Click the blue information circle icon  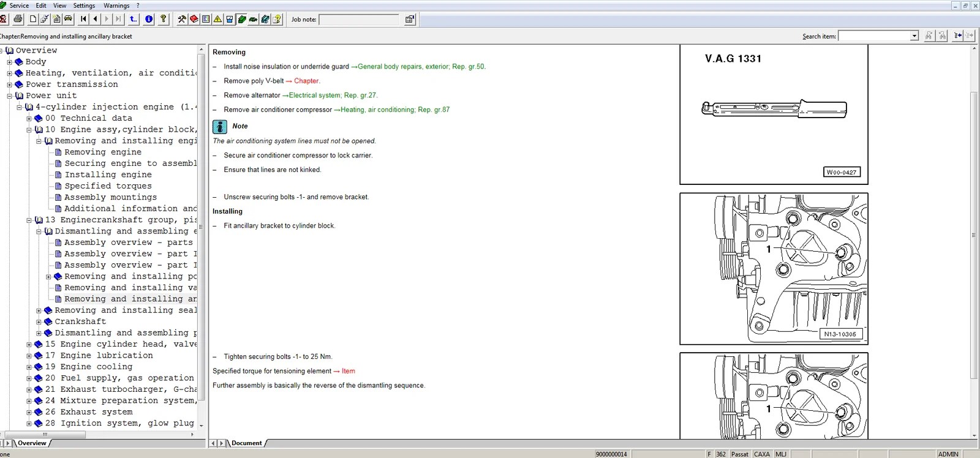point(149,19)
